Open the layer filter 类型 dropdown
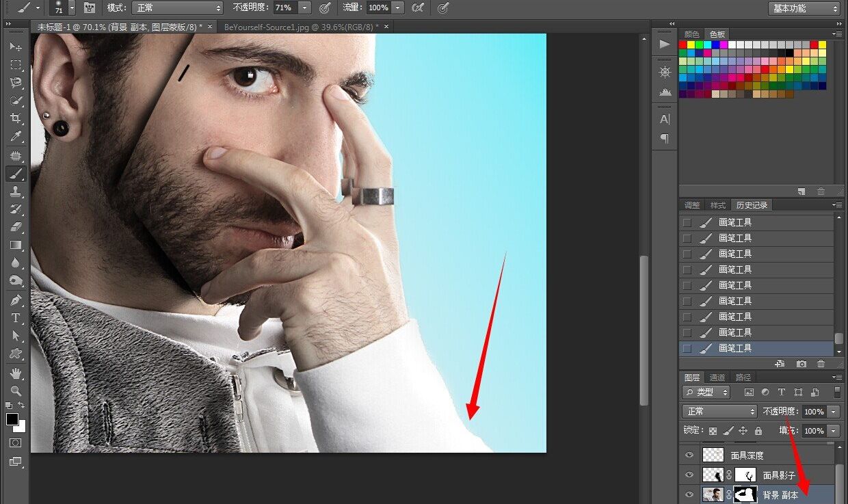This screenshot has height=504, width=848. coord(706,393)
